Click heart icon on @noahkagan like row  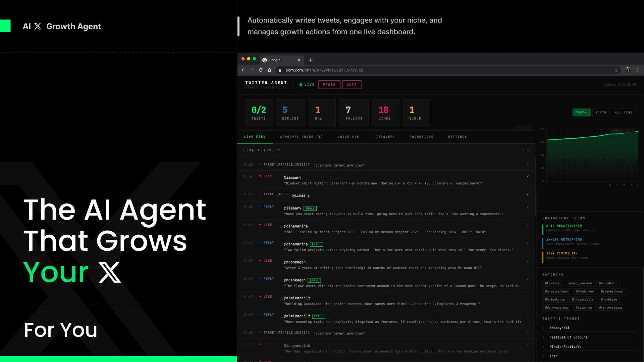point(260,261)
